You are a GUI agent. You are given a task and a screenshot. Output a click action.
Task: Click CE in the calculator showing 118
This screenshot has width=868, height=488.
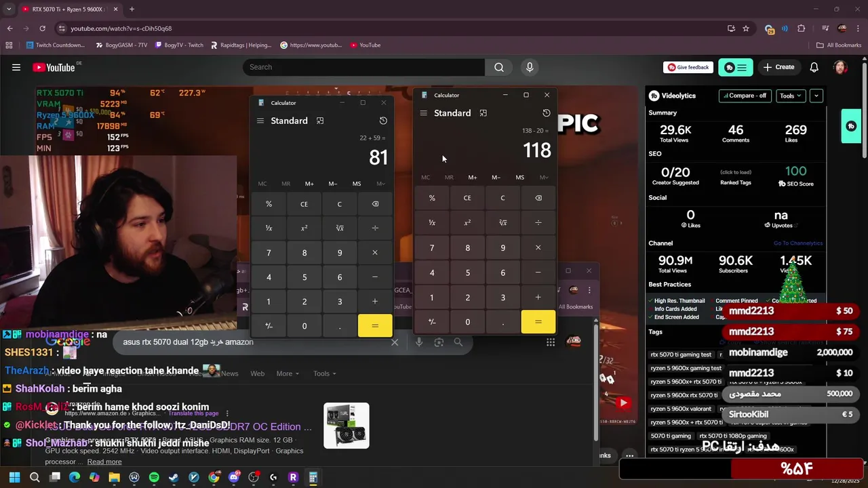pos(467,198)
